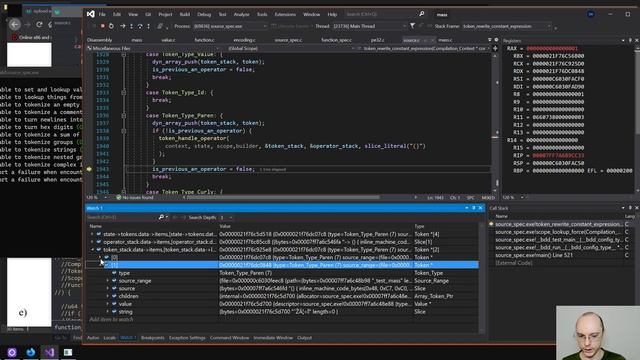The height and width of the screenshot is (360, 640).
Task: Expand the [0] watch item
Action: click(x=100, y=258)
